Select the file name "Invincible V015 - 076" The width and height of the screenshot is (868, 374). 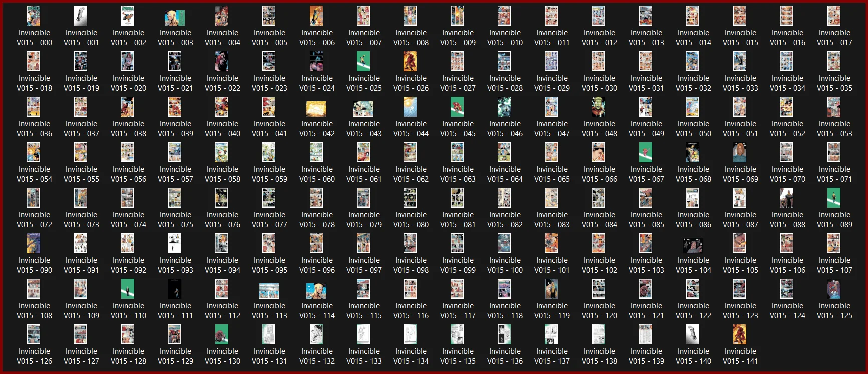(222, 220)
